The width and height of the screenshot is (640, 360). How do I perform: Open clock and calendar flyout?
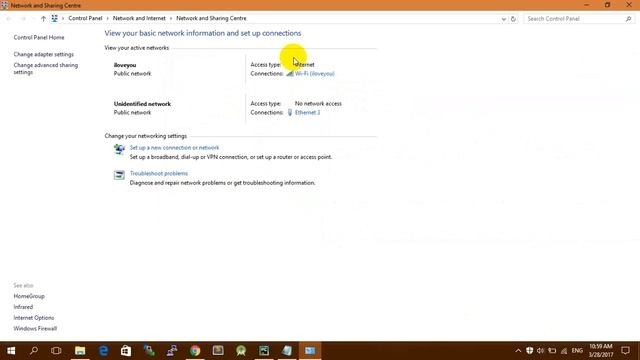pos(601,351)
